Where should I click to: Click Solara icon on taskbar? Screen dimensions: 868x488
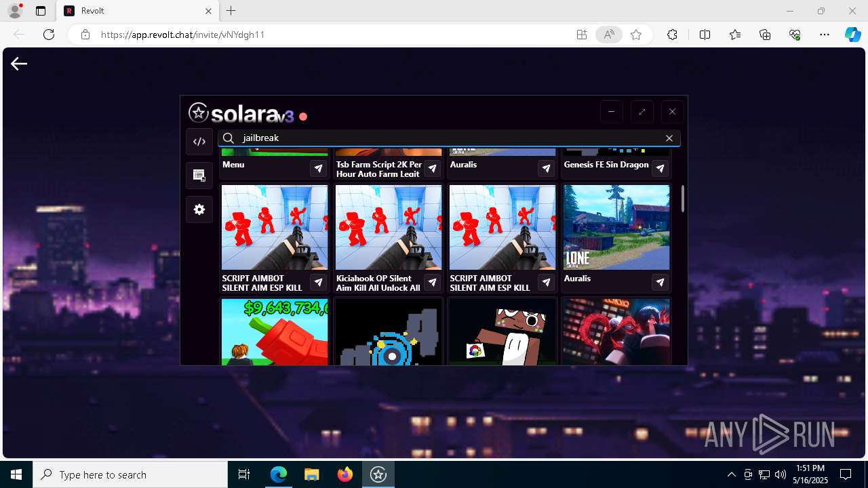pos(378,474)
